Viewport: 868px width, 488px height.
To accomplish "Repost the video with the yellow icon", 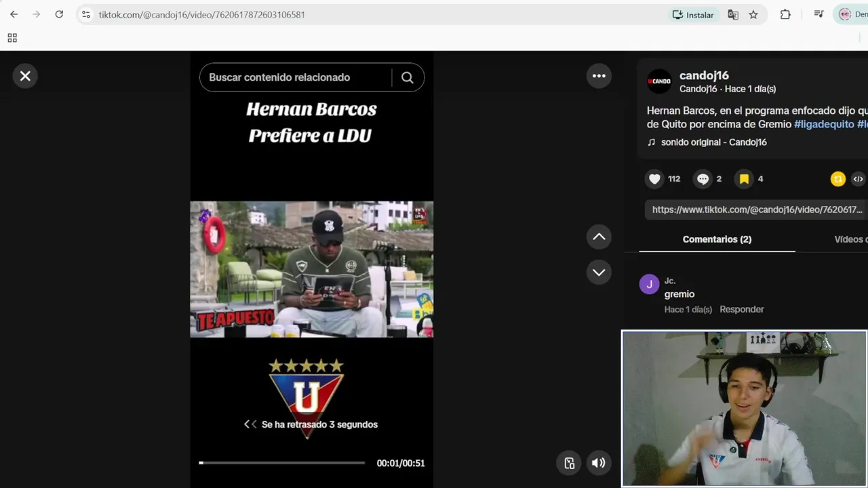I will point(838,179).
